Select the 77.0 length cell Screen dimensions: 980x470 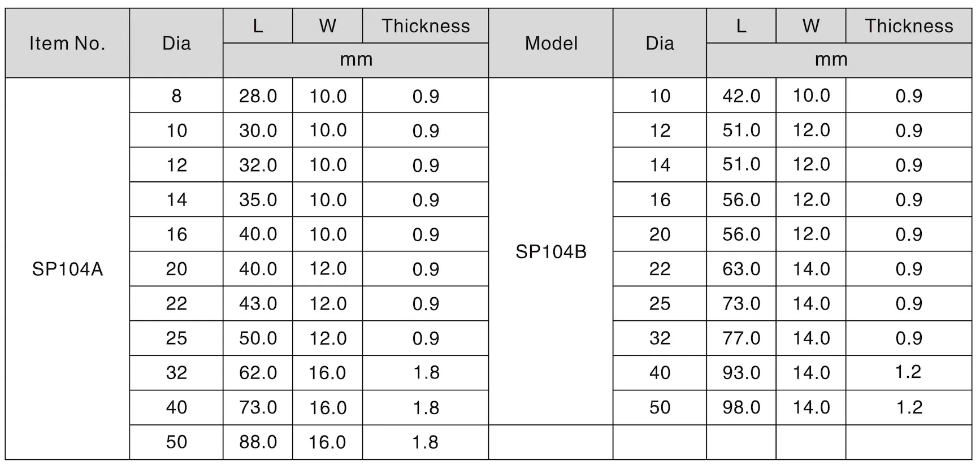tap(741, 338)
